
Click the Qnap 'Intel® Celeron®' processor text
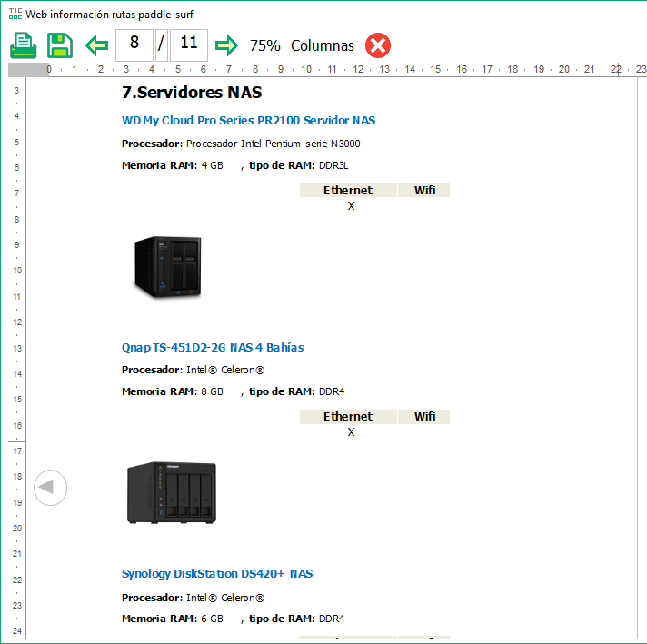coord(225,370)
